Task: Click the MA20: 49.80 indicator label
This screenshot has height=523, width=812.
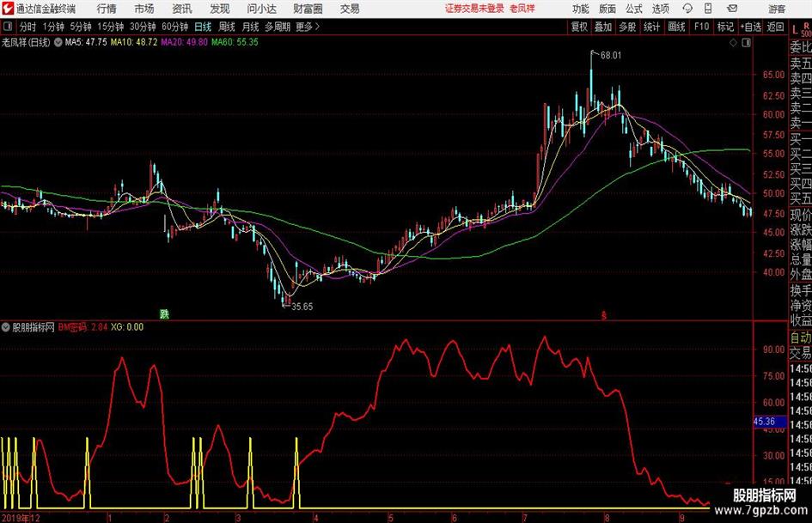Action: tap(184, 42)
